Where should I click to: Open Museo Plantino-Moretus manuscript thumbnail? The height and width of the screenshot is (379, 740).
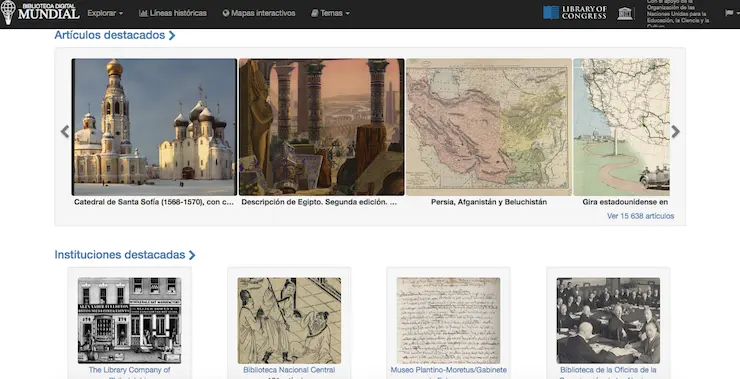pos(448,320)
